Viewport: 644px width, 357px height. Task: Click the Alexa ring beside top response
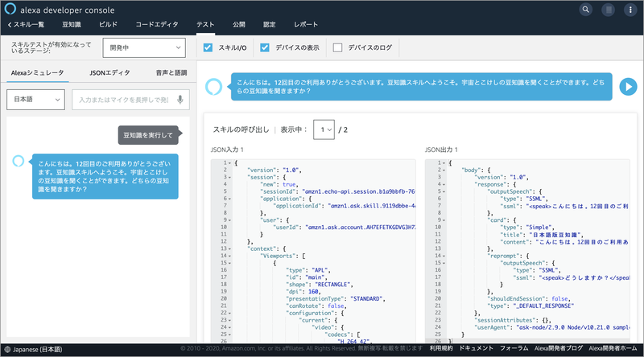point(213,87)
